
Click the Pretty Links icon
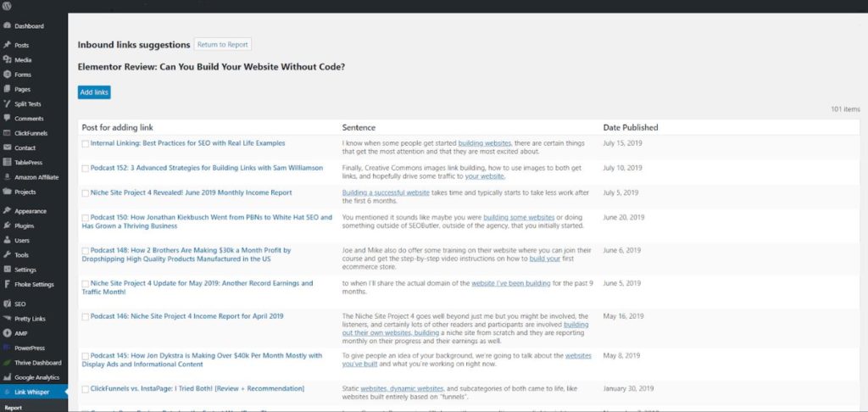[7, 319]
